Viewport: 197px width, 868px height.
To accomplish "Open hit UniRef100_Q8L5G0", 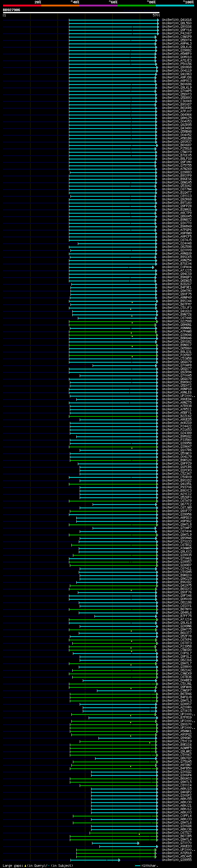I will [177, 23].
